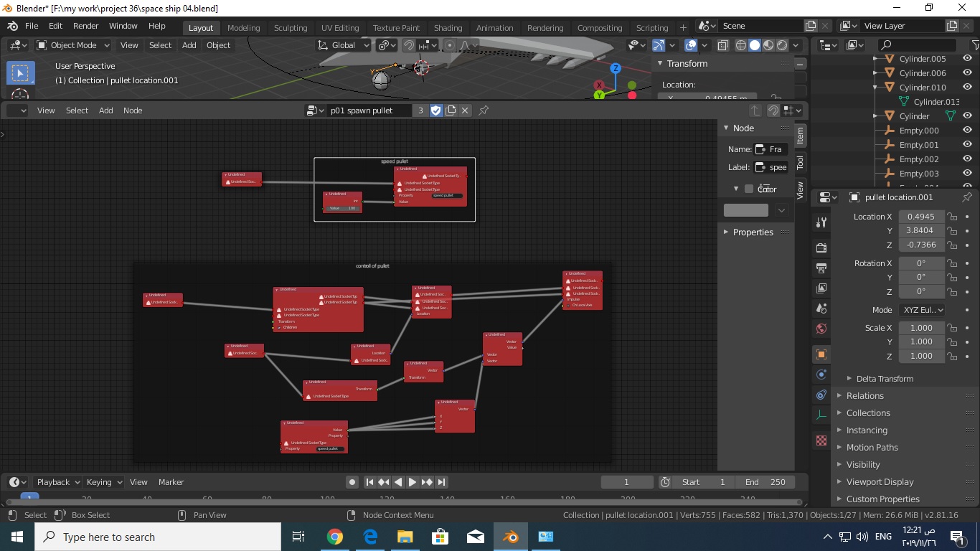This screenshot has height=551, width=980.
Task: Toggle auto keying record button
Action: coord(352,482)
